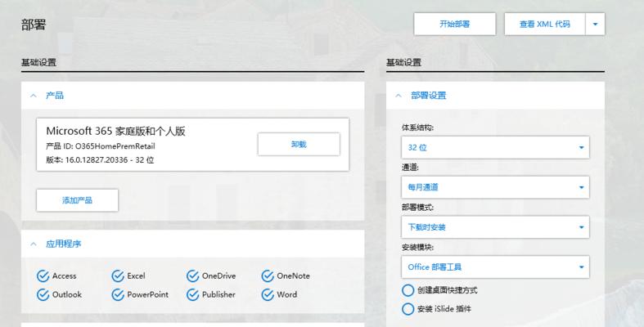This screenshot has width=644, height=327.
Task: Uncheck the Excel application
Action: point(118,276)
